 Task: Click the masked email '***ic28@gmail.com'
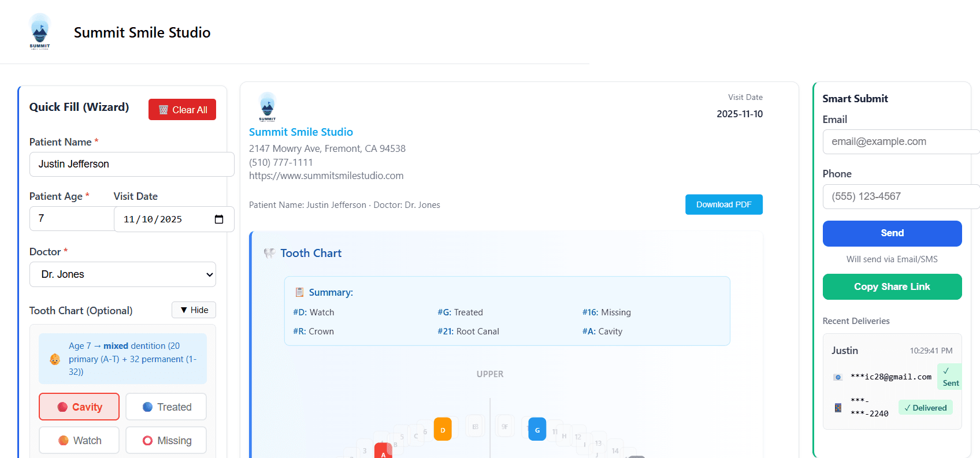(x=891, y=377)
